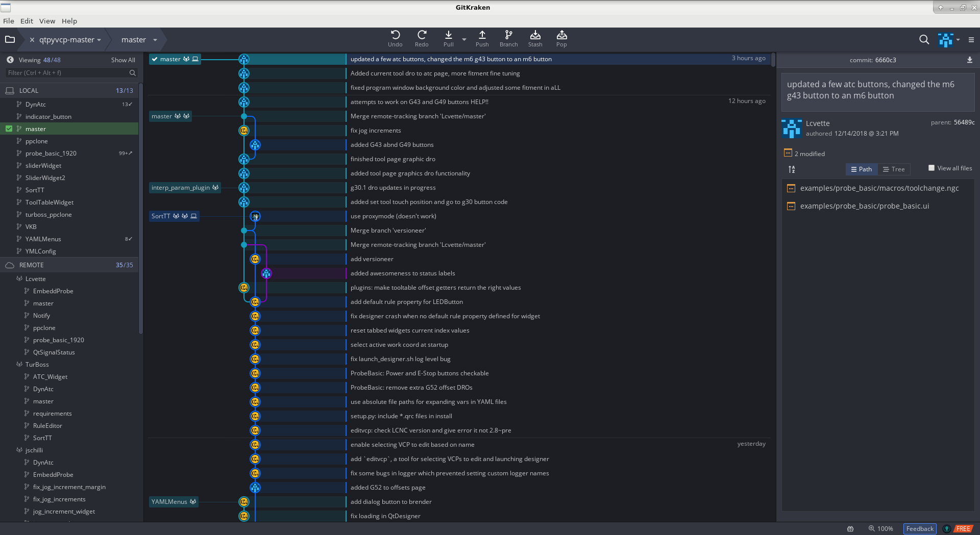Create a branch using the Branch icon
This screenshot has height=535, width=980.
[x=508, y=35]
